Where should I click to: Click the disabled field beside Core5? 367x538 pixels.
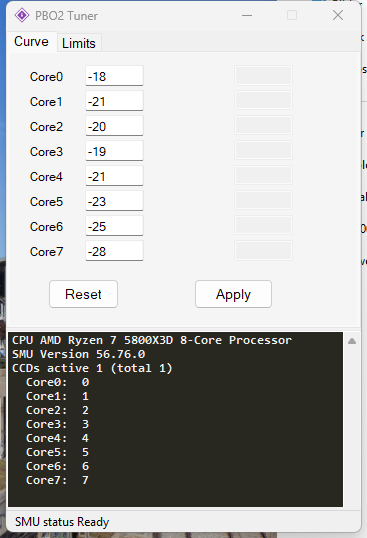coord(263,201)
